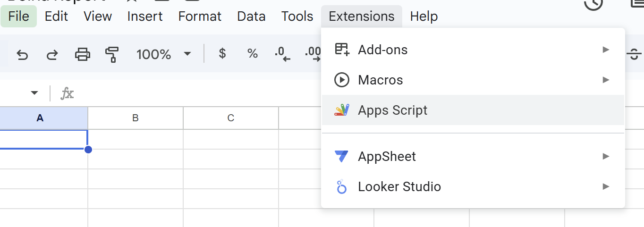Select the AppSheet menu entry

click(x=473, y=156)
